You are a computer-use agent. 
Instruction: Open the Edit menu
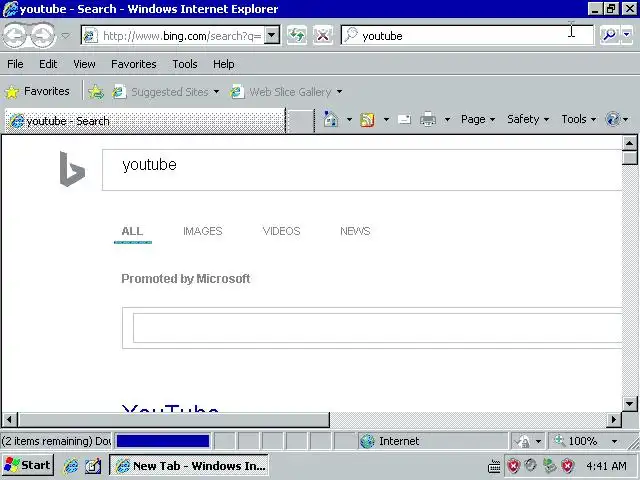click(48, 64)
